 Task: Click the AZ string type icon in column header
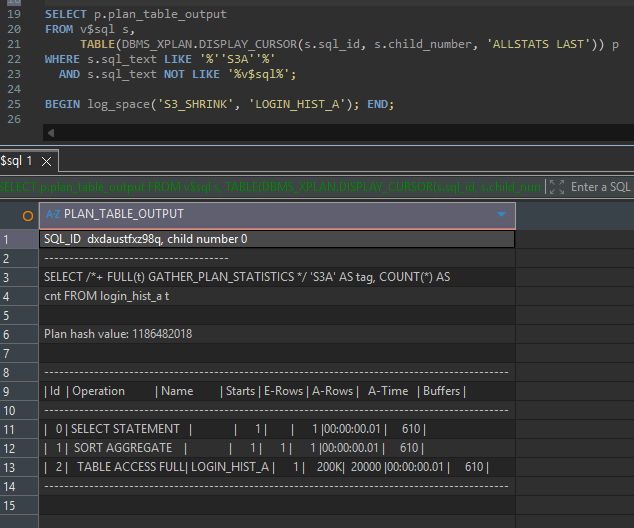pyautogui.click(x=53, y=214)
